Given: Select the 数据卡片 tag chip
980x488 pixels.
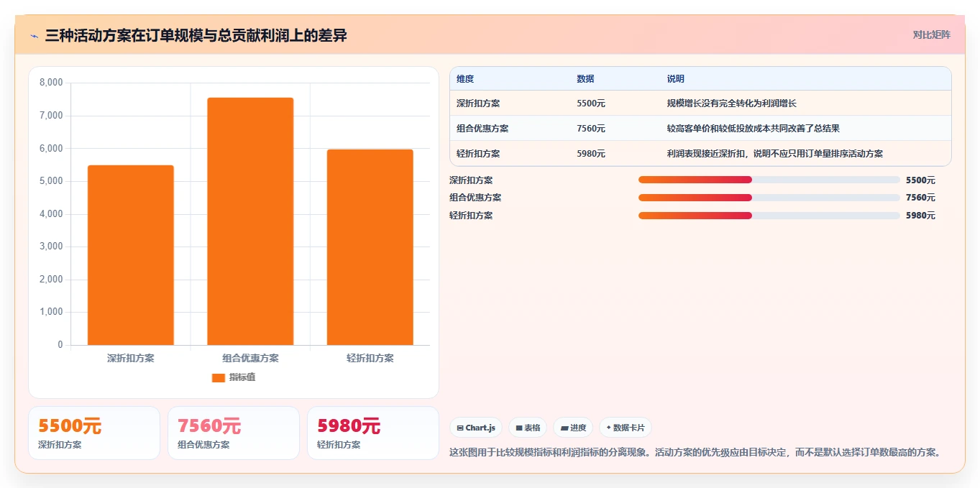Looking at the screenshot, I should pos(626,428).
